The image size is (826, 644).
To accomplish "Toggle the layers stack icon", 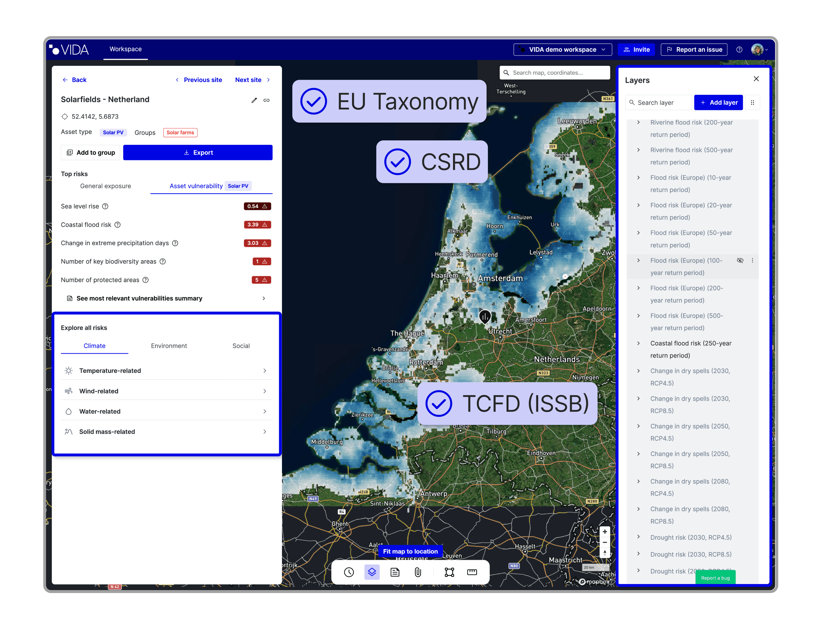I will (x=372, y=572).
